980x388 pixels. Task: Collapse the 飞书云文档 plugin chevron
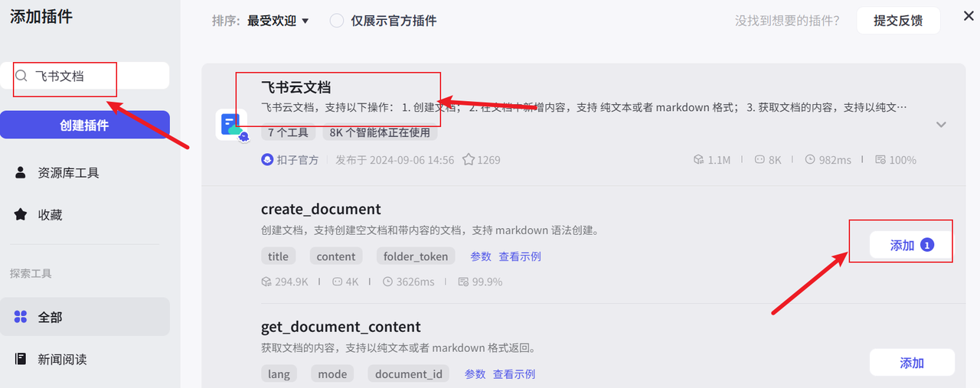coord(941,125)
